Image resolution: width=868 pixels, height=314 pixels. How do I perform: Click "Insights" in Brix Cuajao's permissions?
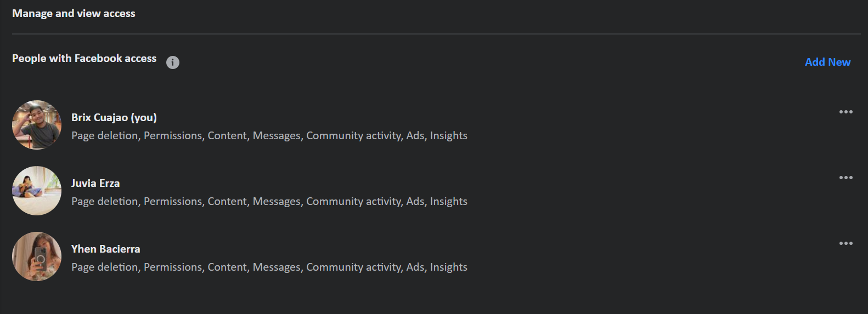[x=449, y=135]
